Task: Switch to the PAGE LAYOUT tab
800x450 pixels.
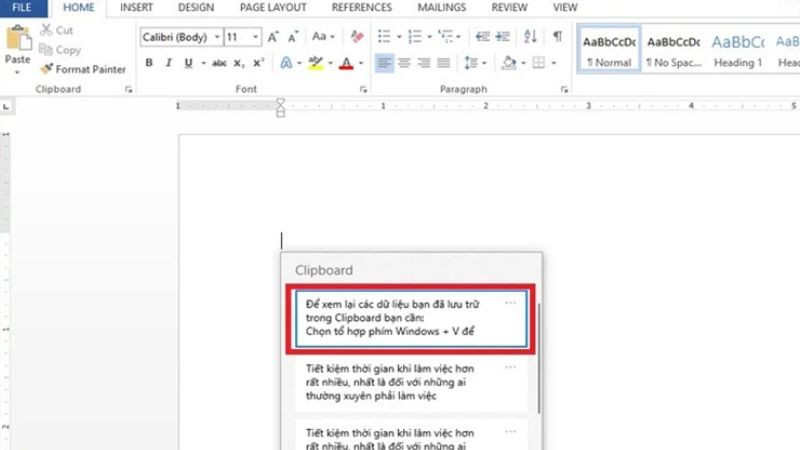Action: pos(273,8)
